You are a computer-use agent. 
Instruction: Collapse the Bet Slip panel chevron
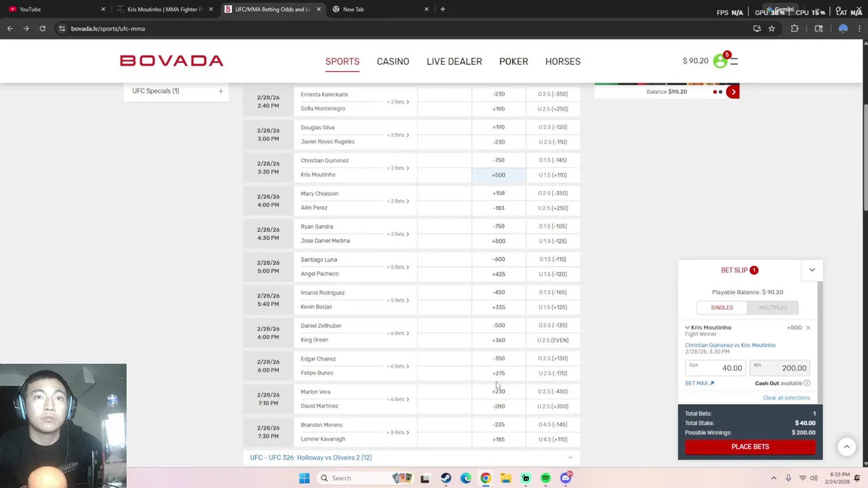click(812, 270)
